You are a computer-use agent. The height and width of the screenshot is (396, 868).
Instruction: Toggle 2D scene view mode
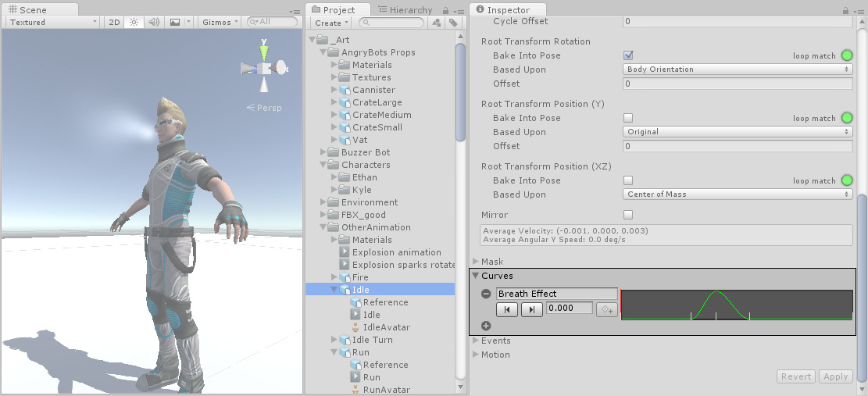coord(114,23)
